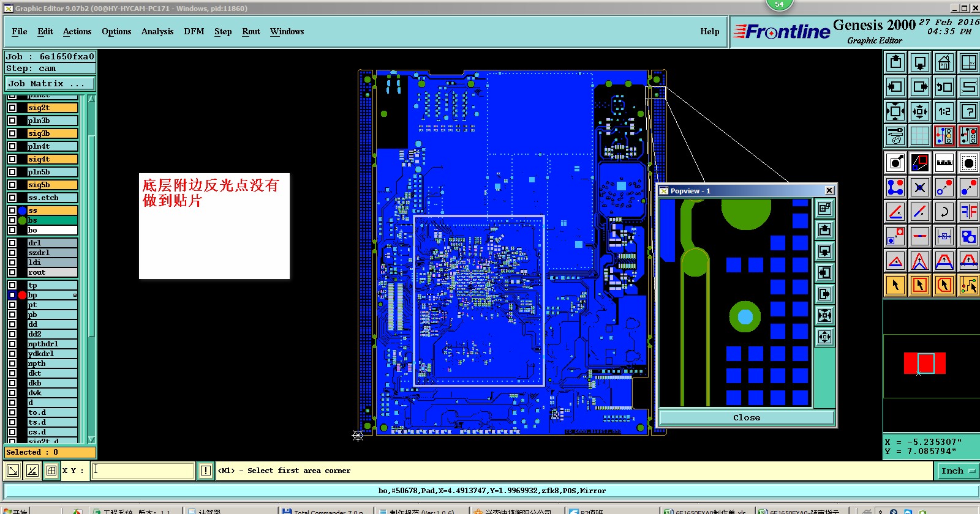Click the ruler measure tool icon
The width and height of the screenshot is (980, 514).
(x=944, y=163)
